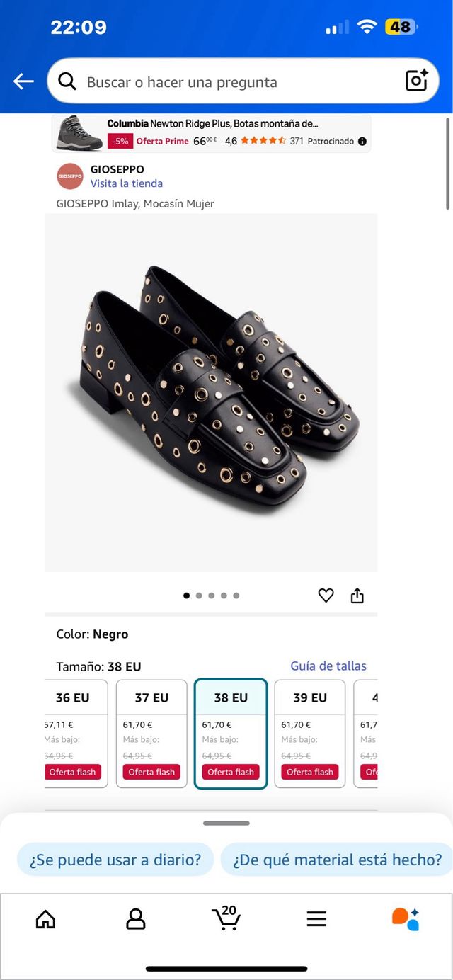Open your account with the profile icon
This screenshot has height=980, width=453.
click(x=135, y=918)
